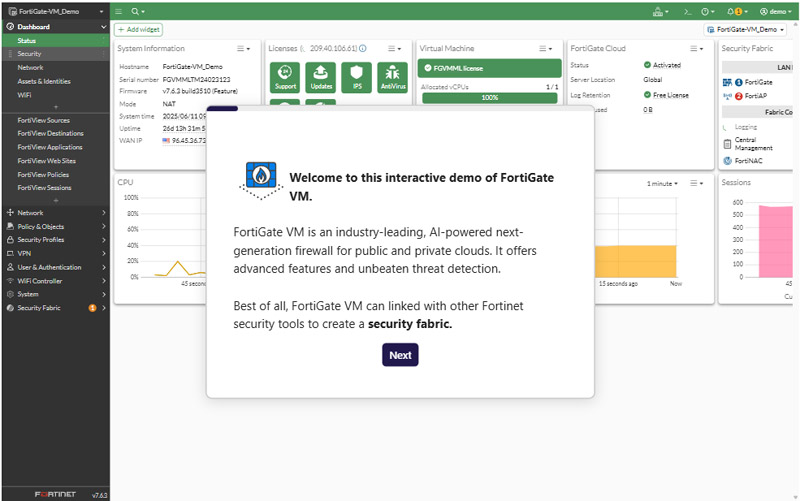Open the IPS license tile
This screenshot has height=501, width=800.
tap(357, 78)
